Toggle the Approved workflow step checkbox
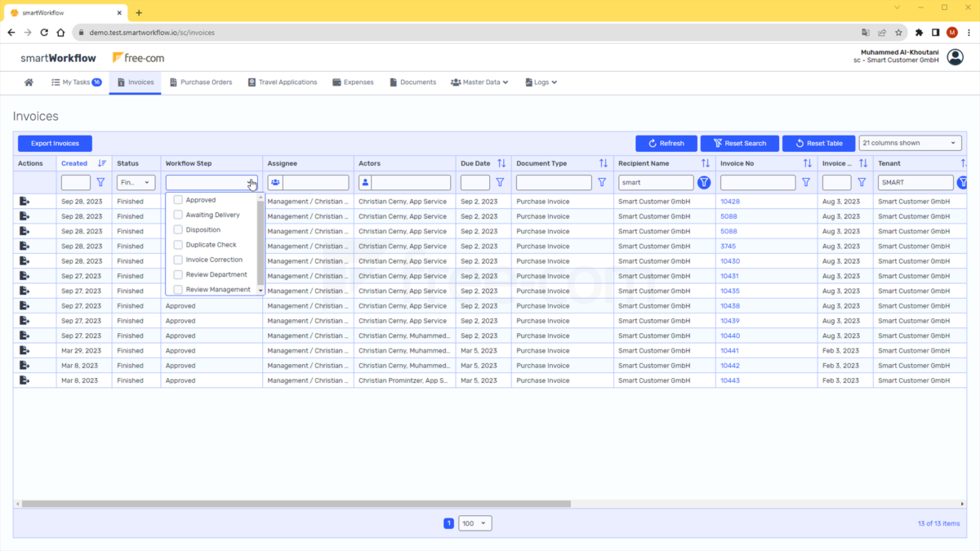The height and width of the screenshot is (551, 980). (x=178, y=200)
